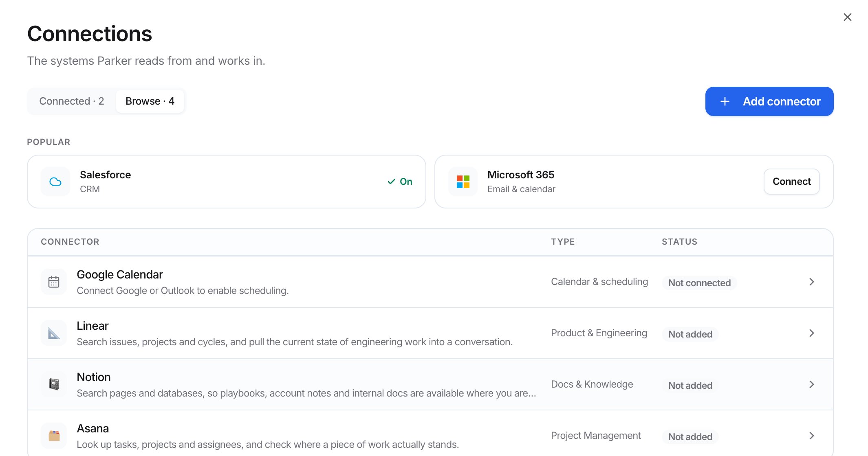This screenshot has width=868, height=456.
Task: Expand the Google Calendar row chevron
Action: 811,282
